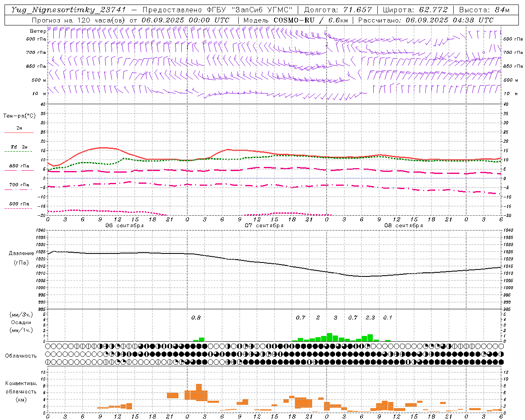Click the dashed line sample under 'Td 2м'

point(18,152)
